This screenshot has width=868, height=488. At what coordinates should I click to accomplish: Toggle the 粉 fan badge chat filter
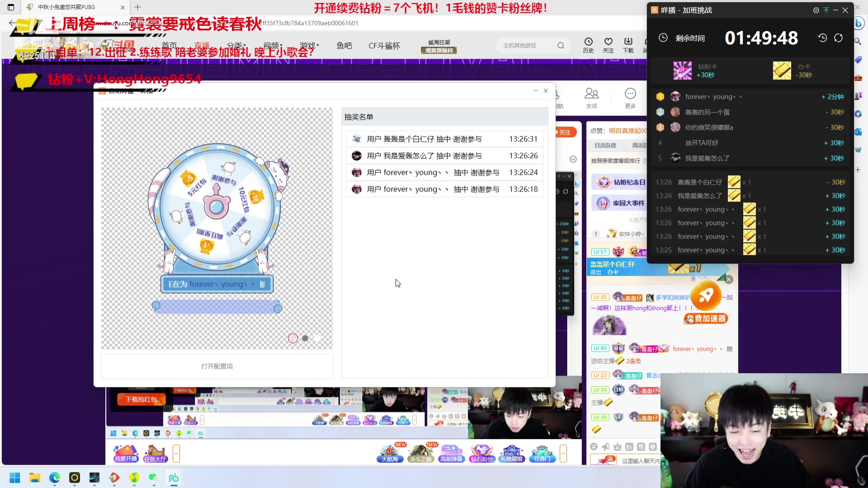coord(629,446)
